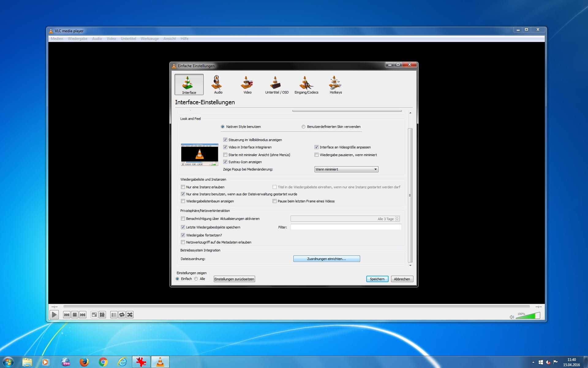
Task: Click the Play button in VLC player
Action: [54, 315]
